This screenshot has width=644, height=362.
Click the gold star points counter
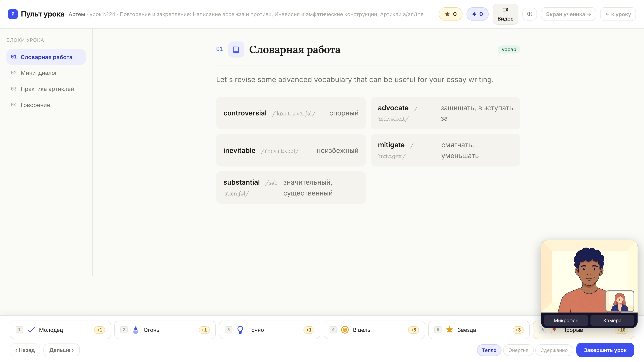[451, 14]
